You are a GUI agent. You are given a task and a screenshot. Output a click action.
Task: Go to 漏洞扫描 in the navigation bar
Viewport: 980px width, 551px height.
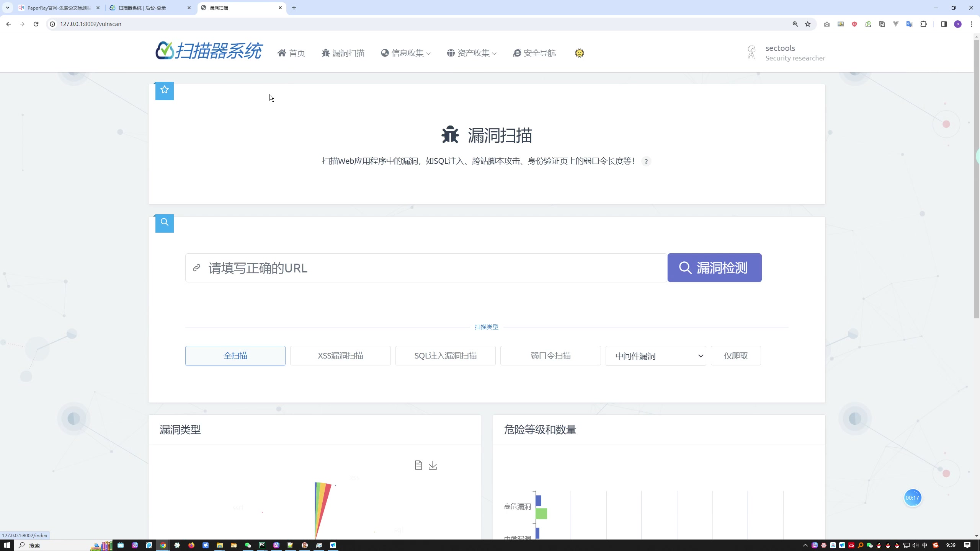(x=343, y=53)
